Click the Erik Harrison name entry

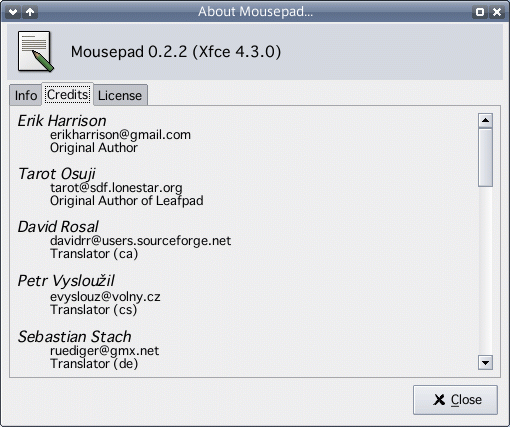[62, 121]
